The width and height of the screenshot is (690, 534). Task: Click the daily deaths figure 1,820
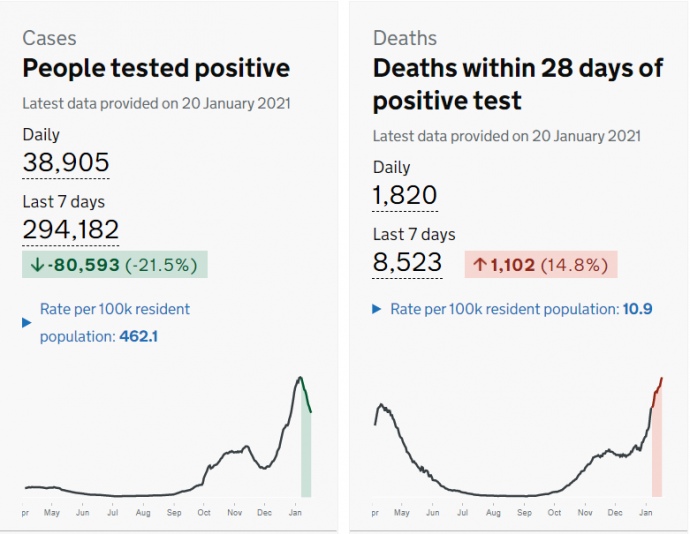pos(405,195)
